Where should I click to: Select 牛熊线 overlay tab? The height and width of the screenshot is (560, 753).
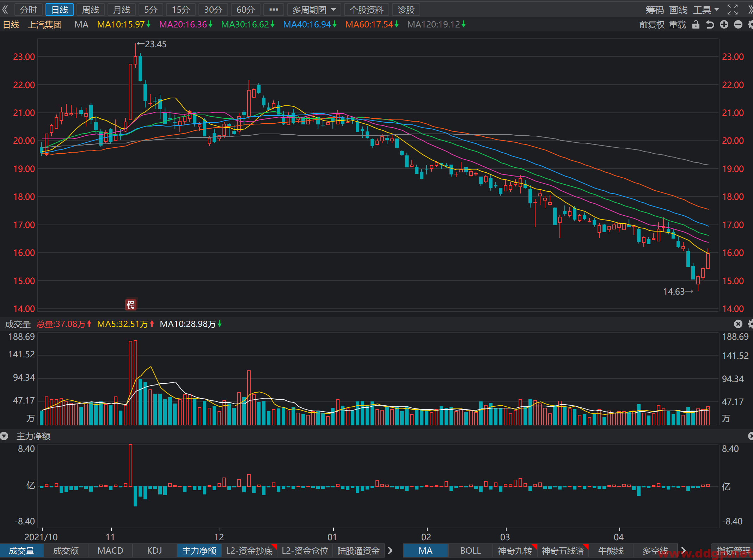point(611,550)
